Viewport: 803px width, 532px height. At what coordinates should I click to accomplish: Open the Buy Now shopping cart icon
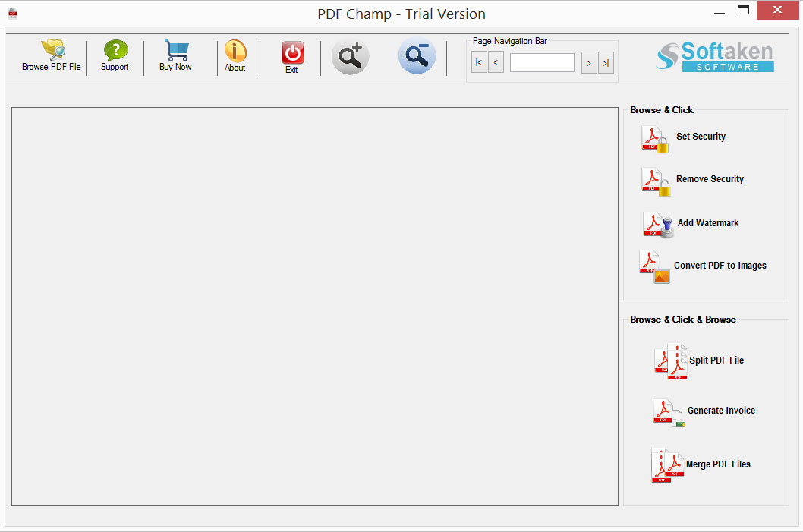175,55
